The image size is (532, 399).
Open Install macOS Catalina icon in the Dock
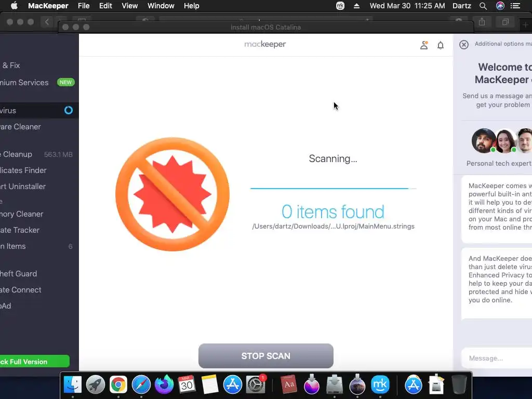(357, 384)
